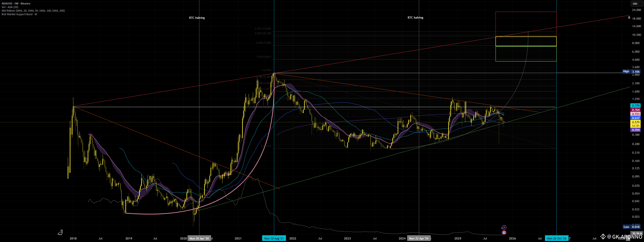Select the Vol ADA (20) indicator legend
The height and width of the screenshot is (242, 644).
[10, 7]
